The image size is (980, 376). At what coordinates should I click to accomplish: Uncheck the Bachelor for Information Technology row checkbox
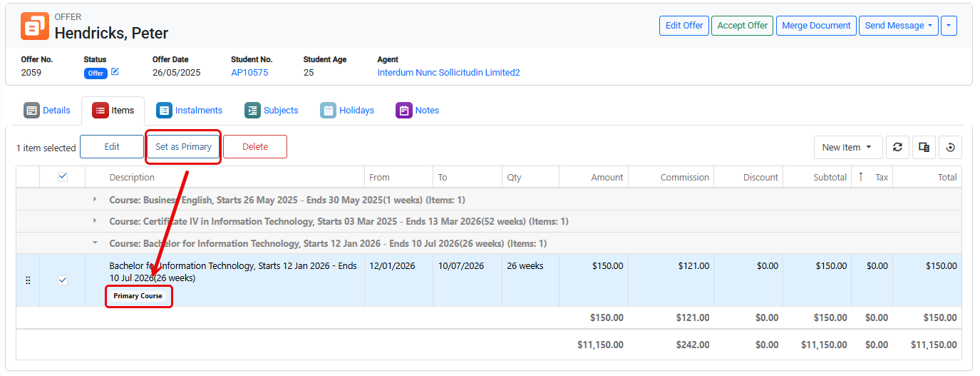63,280
